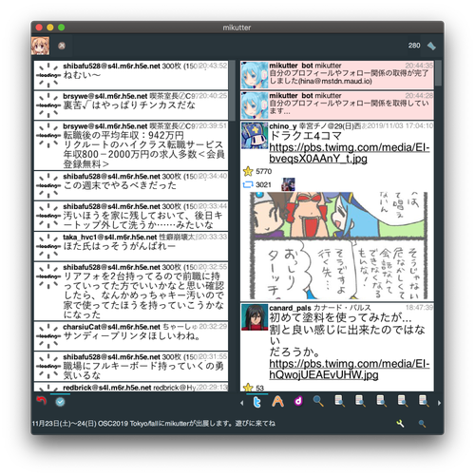Select the 裏苦√はやっぱり post by brsywe
Screen dimensions: 475x476
(x=131, y=105)
